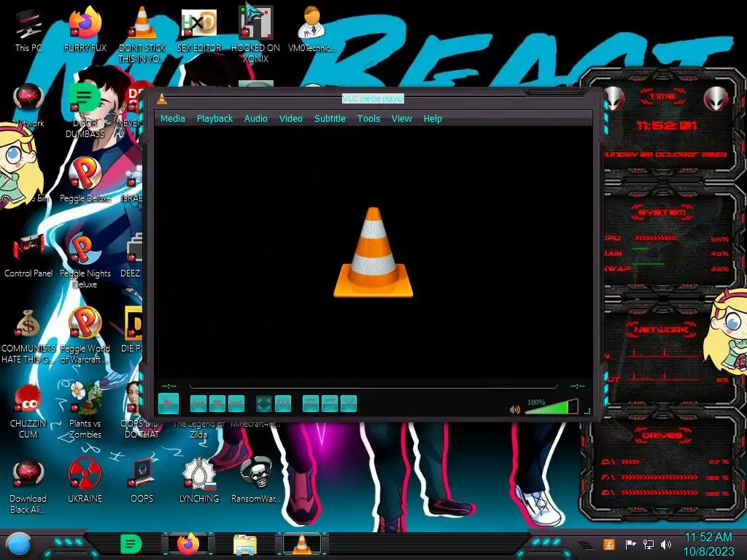Click the C:\ drive usage bar

point(630,462)
